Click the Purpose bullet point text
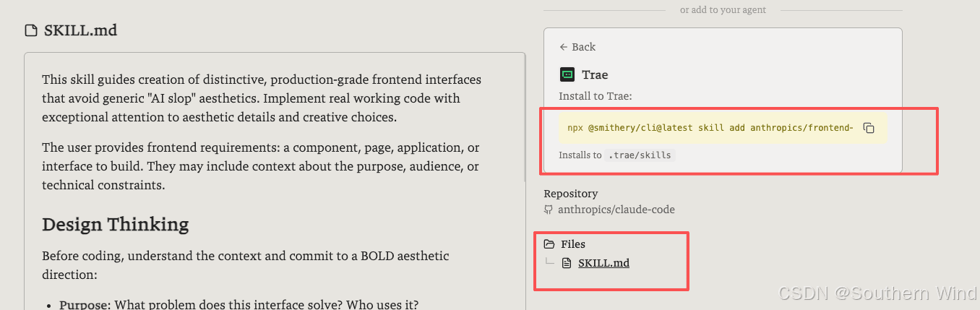Screen dimensions: 980x310 pos(238,305)
